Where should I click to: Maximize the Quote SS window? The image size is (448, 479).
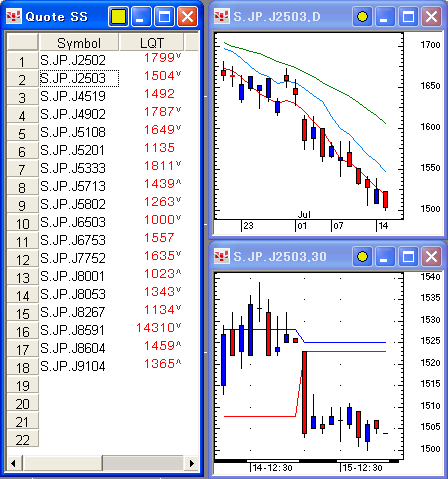click(164, 16)
